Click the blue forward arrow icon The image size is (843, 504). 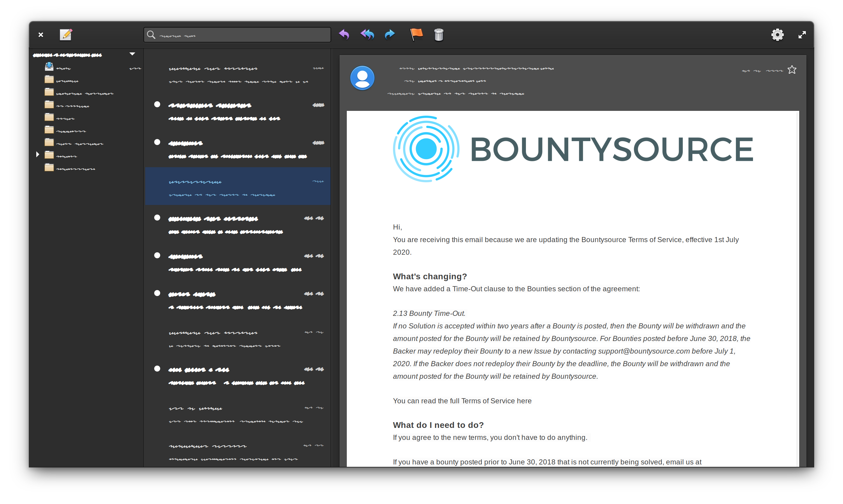389,35
